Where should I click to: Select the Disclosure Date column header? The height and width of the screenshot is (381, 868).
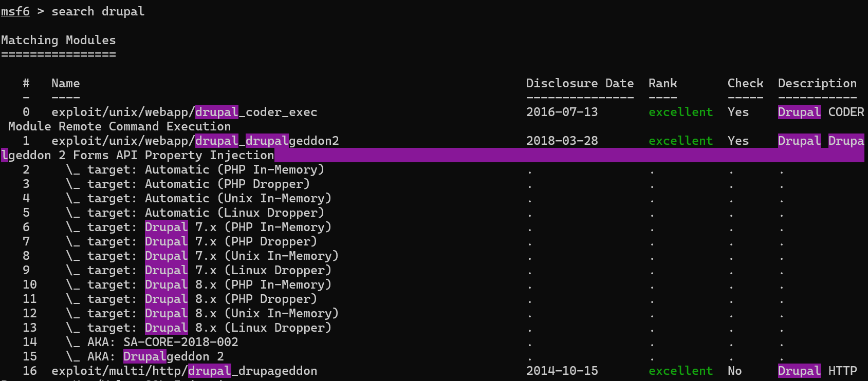(580, 83)
